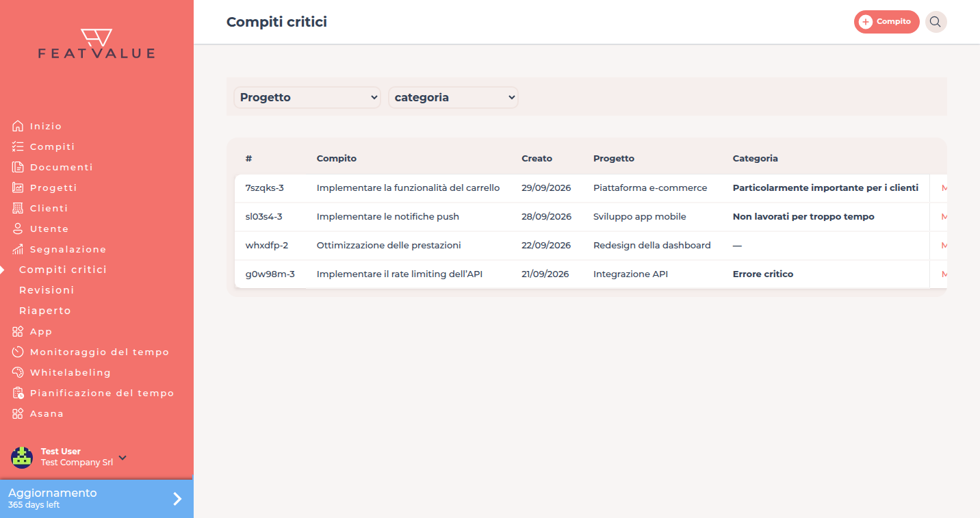Click task ID whxdfp-2
This screenshot has width=980, height=518.
pos(267,245)
